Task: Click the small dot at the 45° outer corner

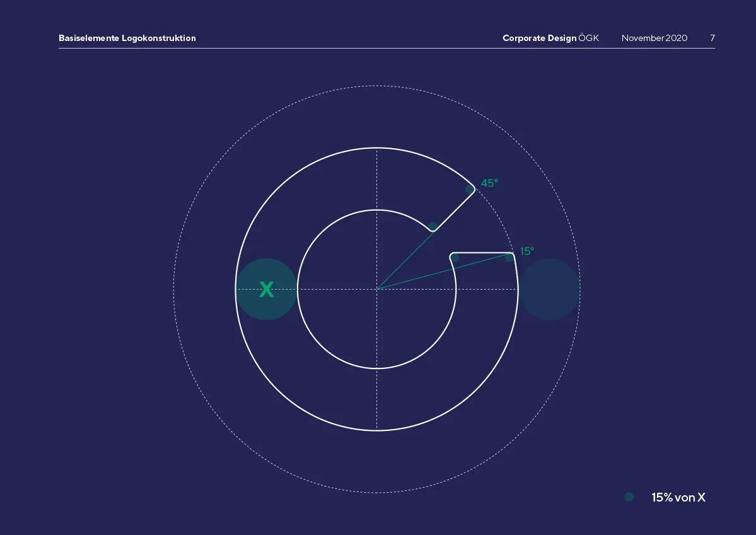Action: click(470, 190)
